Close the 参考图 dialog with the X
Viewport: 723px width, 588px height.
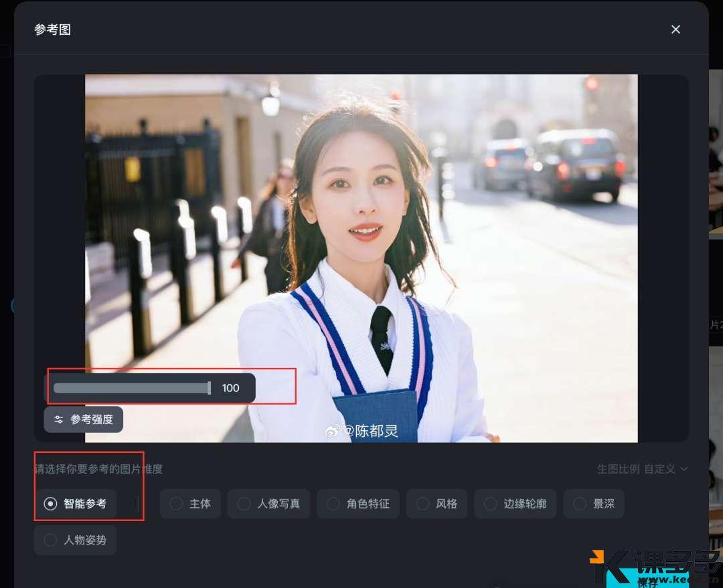pyautogui.click(x=675, y=29)
